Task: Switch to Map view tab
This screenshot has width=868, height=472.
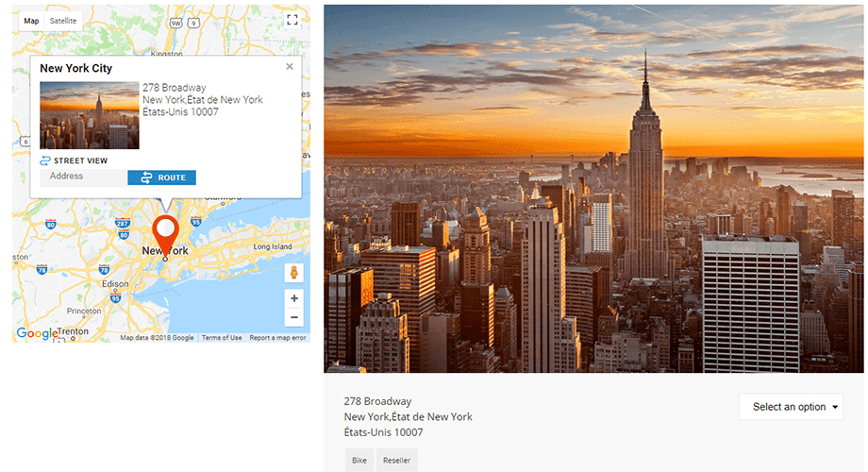Action: [x=31, y=21]
